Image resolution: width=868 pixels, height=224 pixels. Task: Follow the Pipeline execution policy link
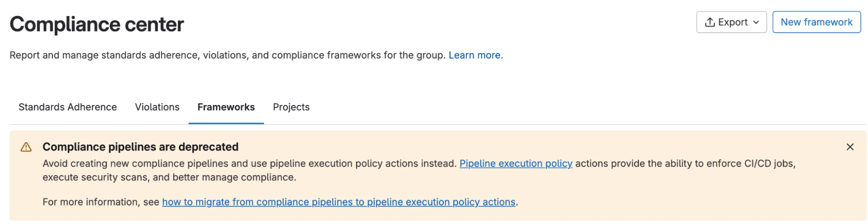515,164
